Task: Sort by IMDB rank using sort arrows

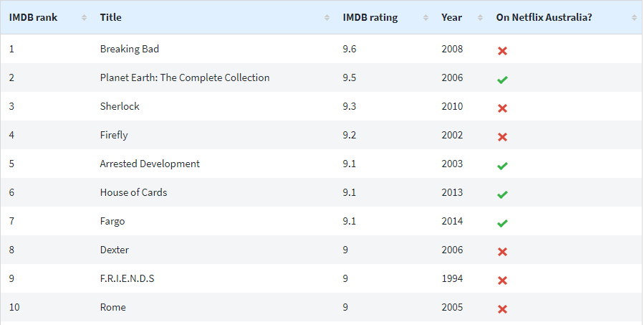Action: 85,18
